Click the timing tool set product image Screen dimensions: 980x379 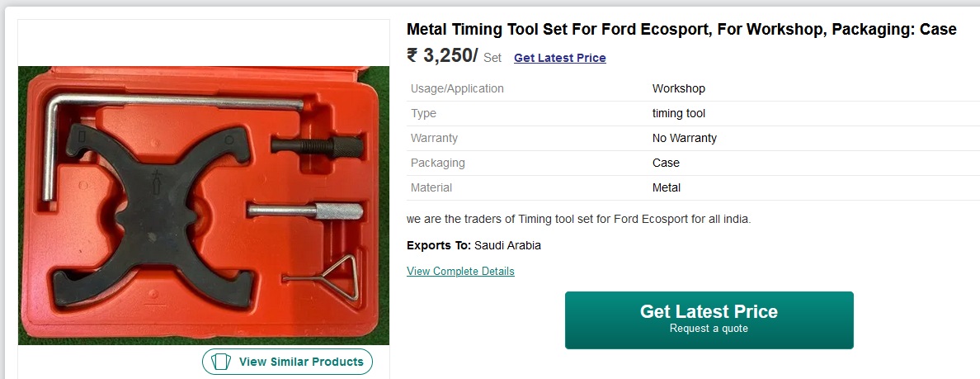pyautogui.click(x=204, y=205)
